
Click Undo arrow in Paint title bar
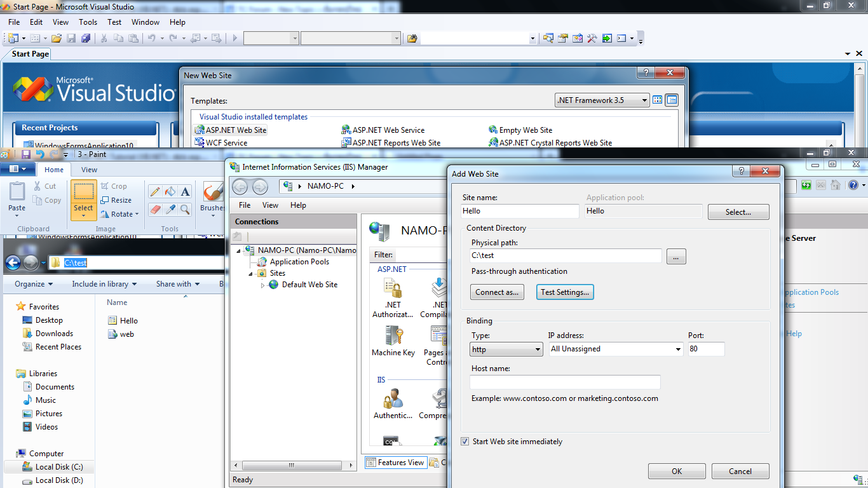click(x=40, y=154)
